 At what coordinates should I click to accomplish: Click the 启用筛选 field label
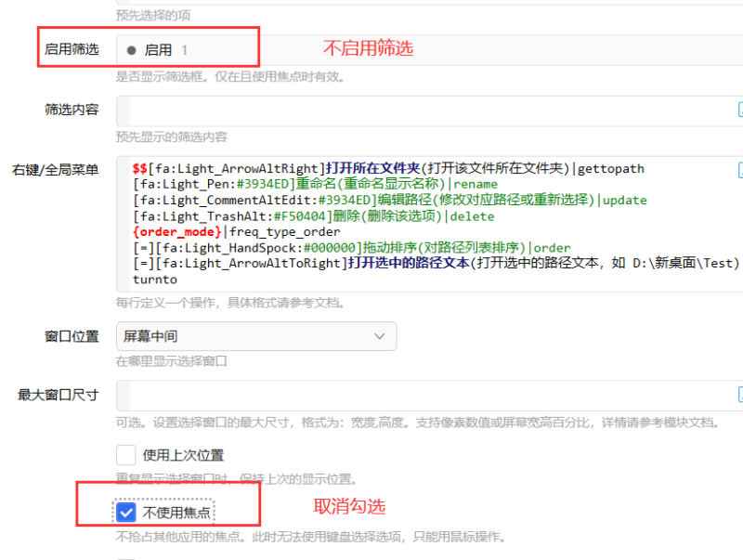pos(72,49)
